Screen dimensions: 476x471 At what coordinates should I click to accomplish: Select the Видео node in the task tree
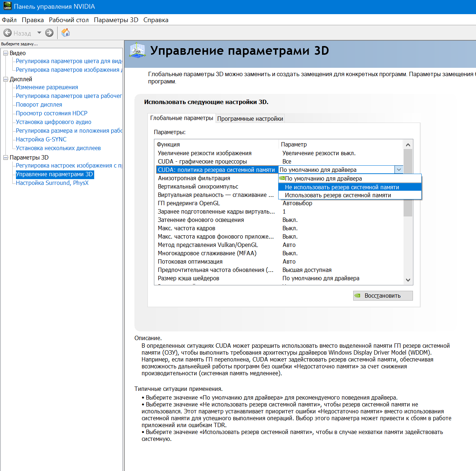click(18, 53)
